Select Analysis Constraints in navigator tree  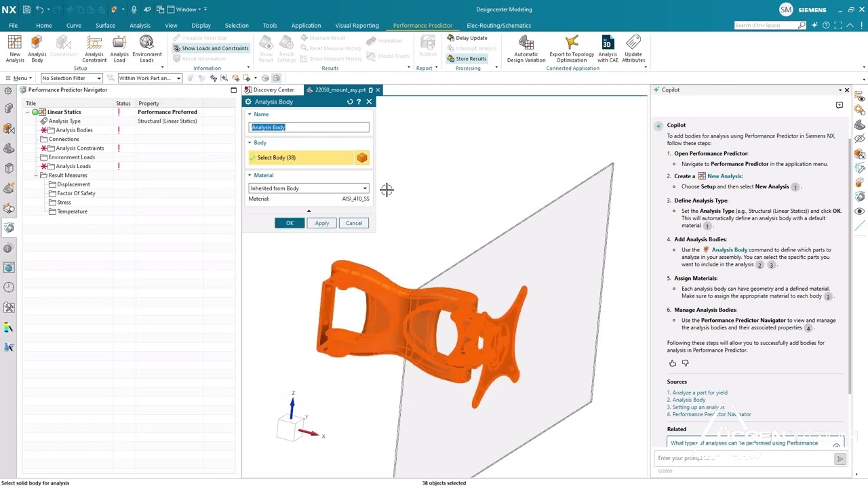(x=80, y=148)
